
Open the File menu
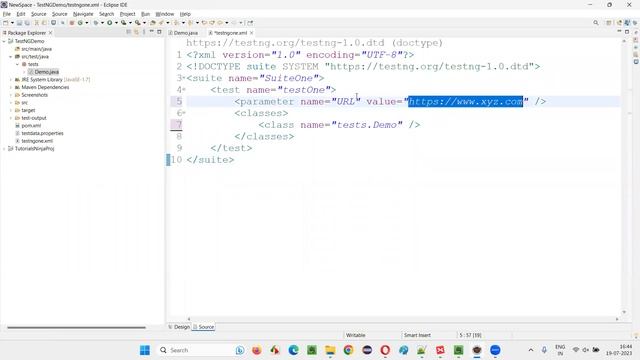point(7,14)
